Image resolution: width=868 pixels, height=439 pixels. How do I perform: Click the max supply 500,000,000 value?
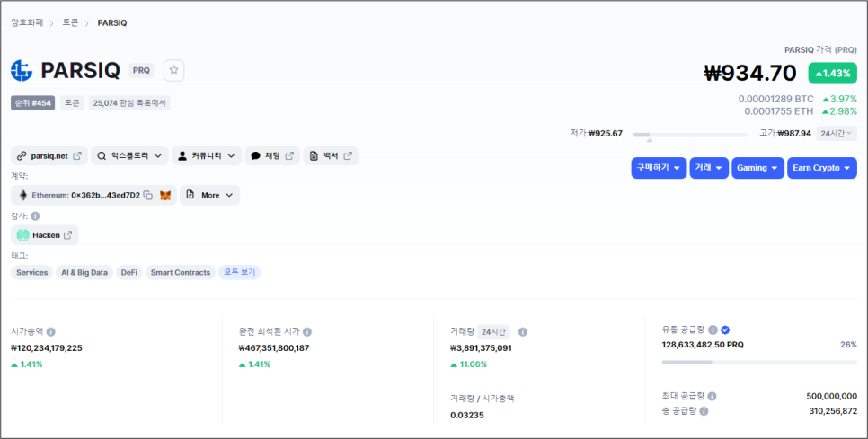click(832, 397)
